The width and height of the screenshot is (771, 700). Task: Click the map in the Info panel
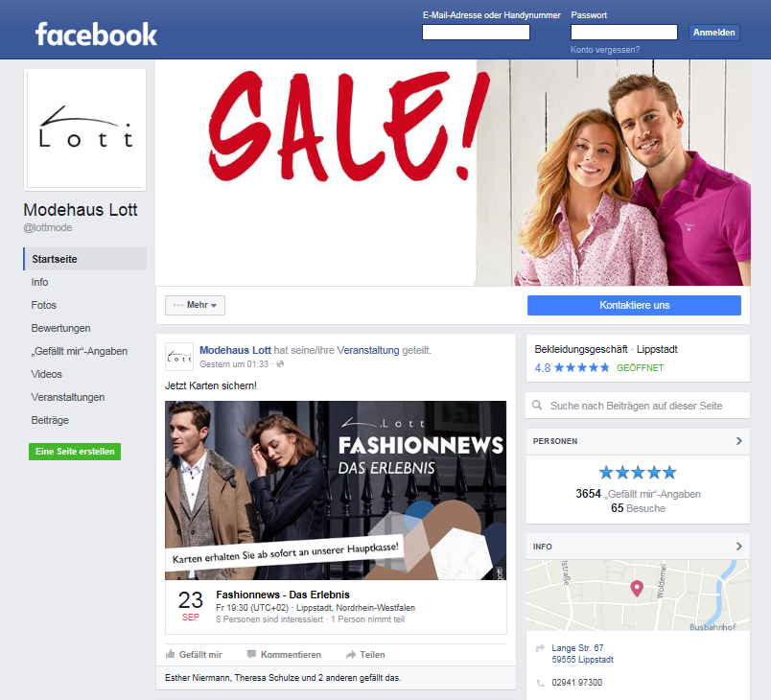point(638,595)
